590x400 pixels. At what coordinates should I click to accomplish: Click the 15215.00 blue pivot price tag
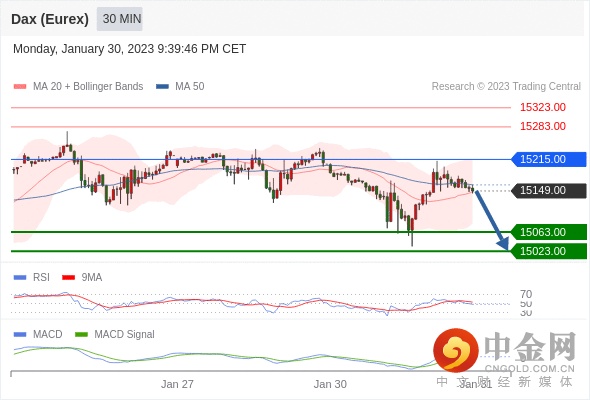(x=549, y=159)
